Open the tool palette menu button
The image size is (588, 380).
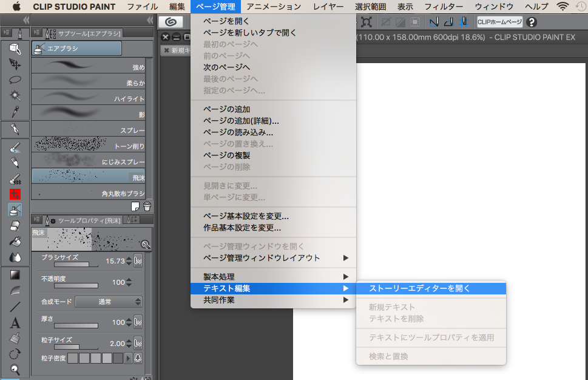coord(7,33)
